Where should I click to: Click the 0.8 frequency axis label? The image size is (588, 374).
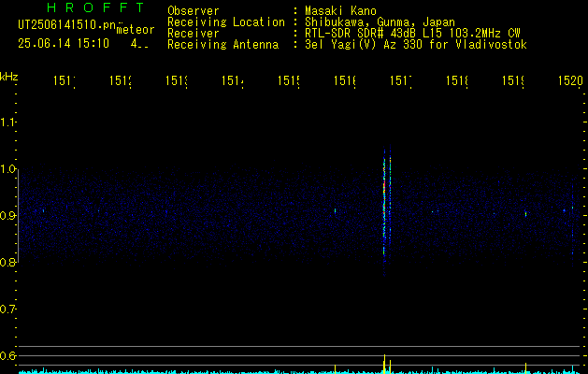[x=7, y=262]
